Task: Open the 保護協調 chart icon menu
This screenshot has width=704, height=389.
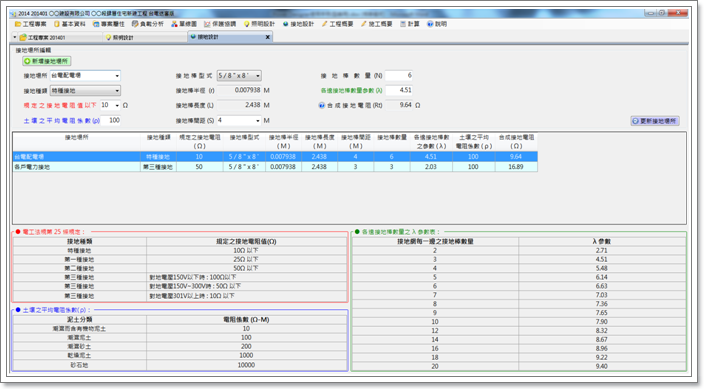Action: (220, 24)
